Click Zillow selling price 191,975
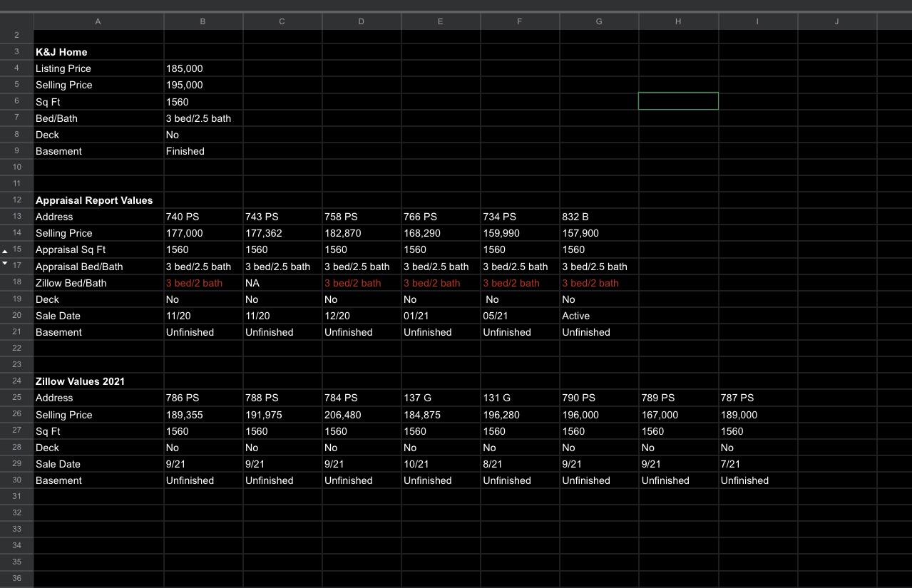Screen dimensions: 912x588 (x=282, y=415)
